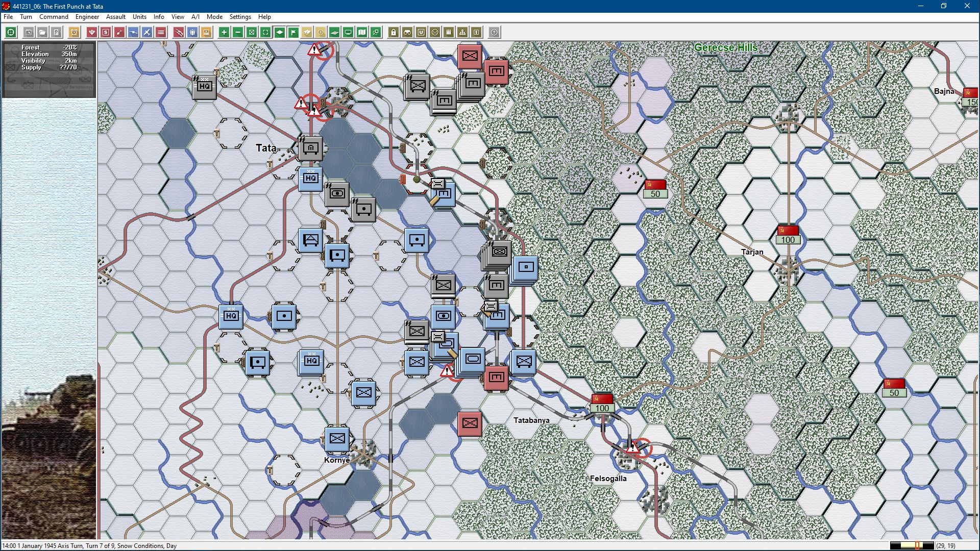This screenshot has height=551, width=980.
Task: Click the binoculars visibility icon
Action: click(407, 32)
